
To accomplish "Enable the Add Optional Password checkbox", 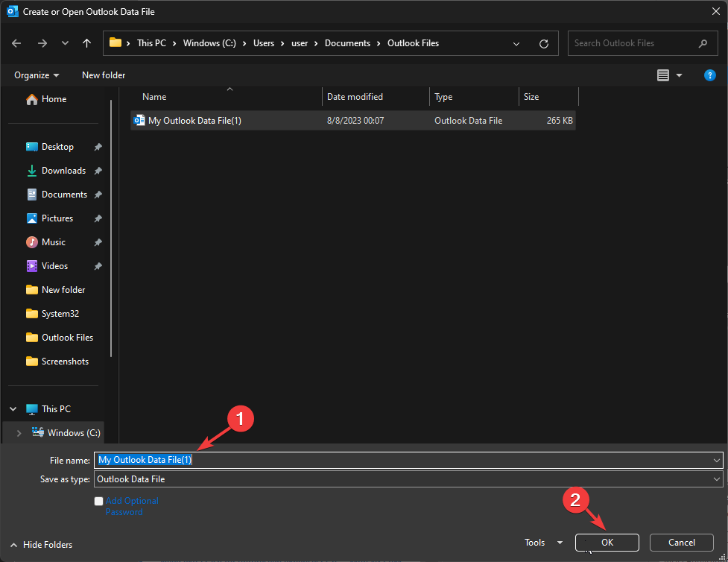I will (98, 501).
